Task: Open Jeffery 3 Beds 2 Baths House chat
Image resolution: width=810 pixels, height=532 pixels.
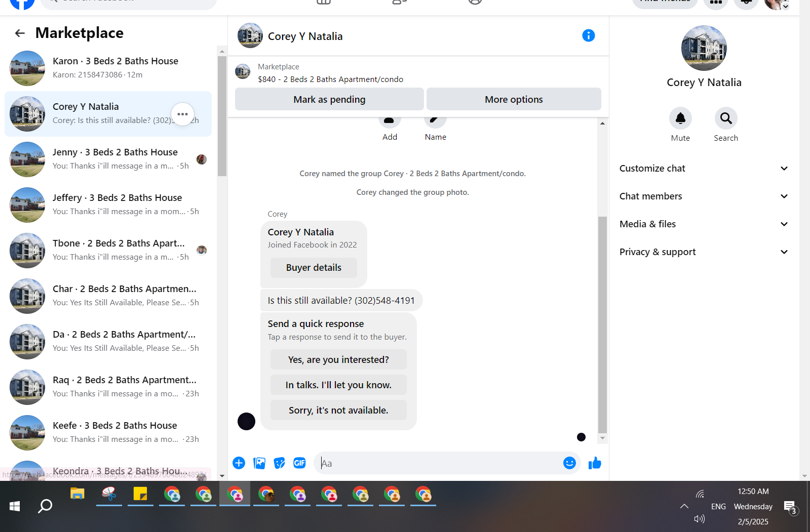Action: click(x=108, y=205)
